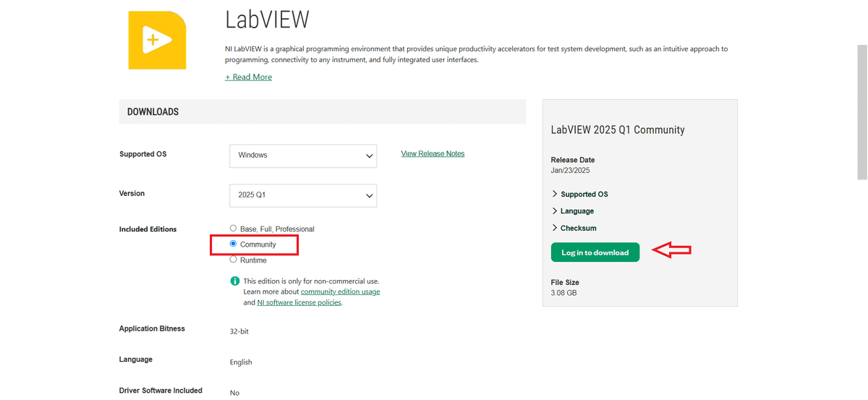Choose the Runtime edition option
This screenshot has height=400, width=868.
(x=233, y=260)
